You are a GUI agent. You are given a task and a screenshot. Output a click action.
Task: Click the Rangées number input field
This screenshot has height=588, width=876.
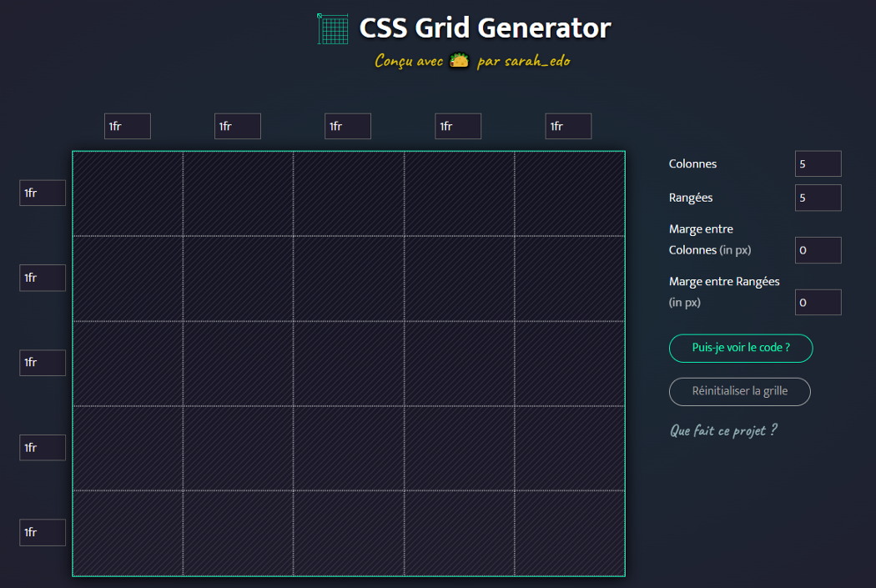(x=818, y=198)
